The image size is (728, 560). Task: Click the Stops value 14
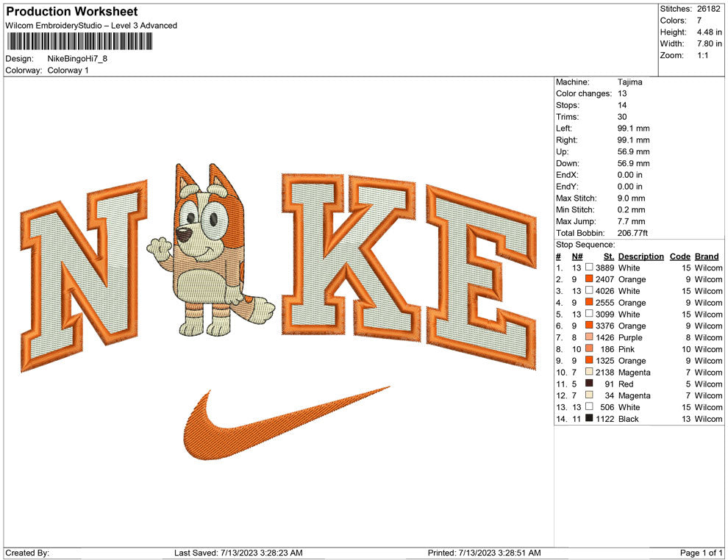point(622,105)
